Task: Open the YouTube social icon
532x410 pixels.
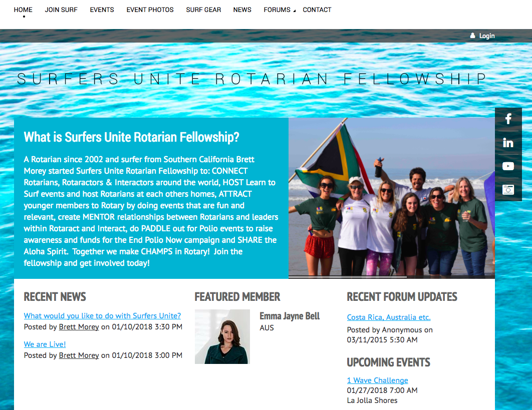Action: (x=508, y=166)
